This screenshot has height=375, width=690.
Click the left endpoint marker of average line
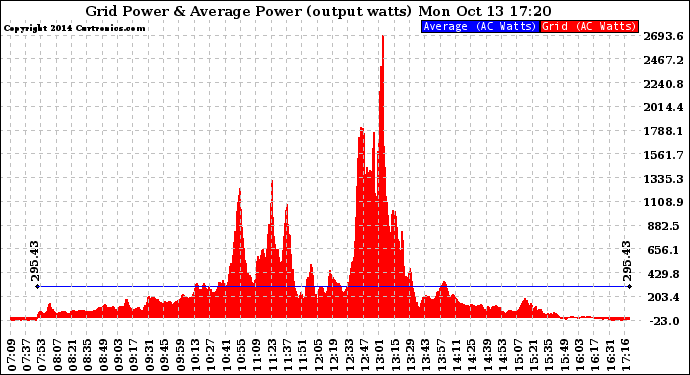(38, 287)
